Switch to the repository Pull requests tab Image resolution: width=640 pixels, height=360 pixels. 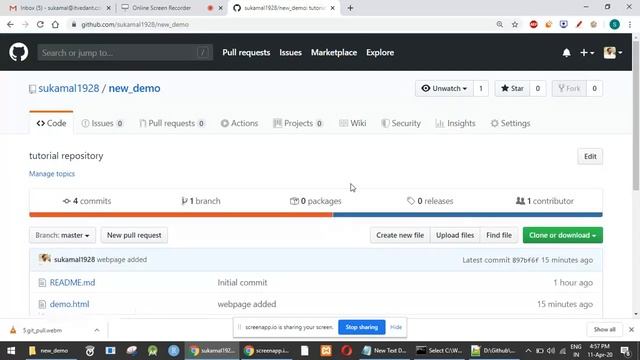[172, 123]
